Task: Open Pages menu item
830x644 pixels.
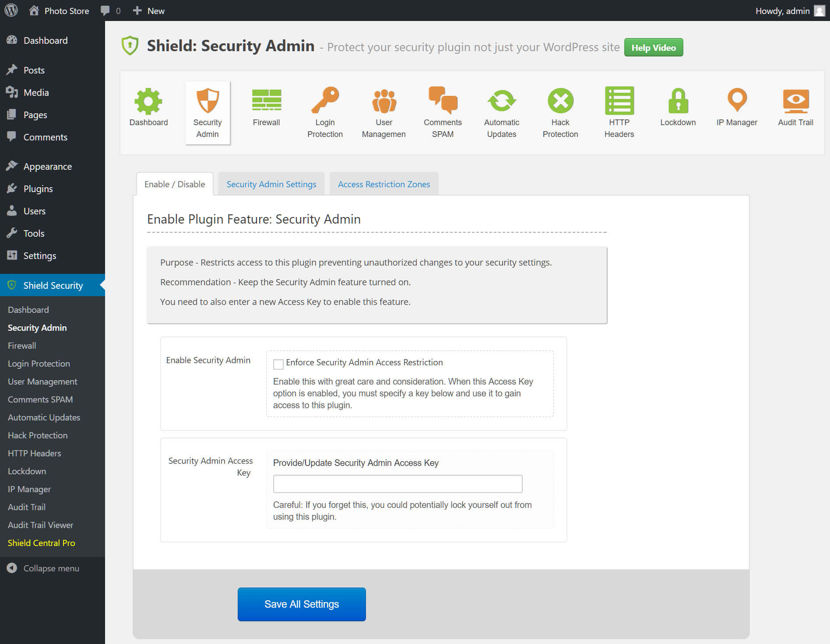Action: pos(35,115)
